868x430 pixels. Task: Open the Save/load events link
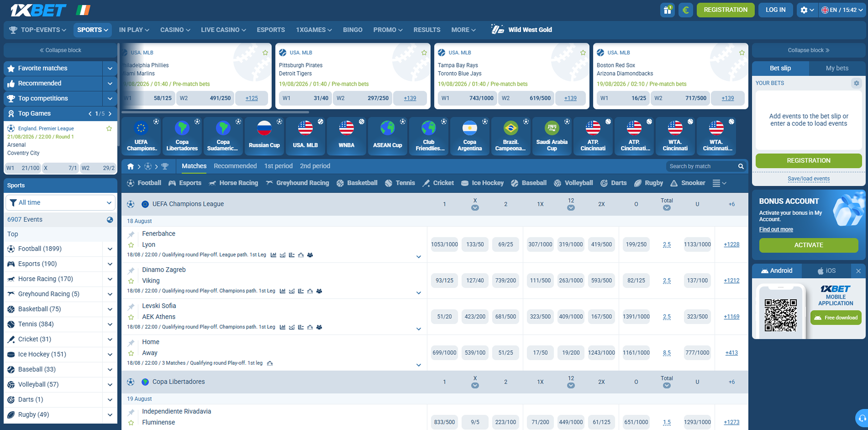[x=808, y=179]
